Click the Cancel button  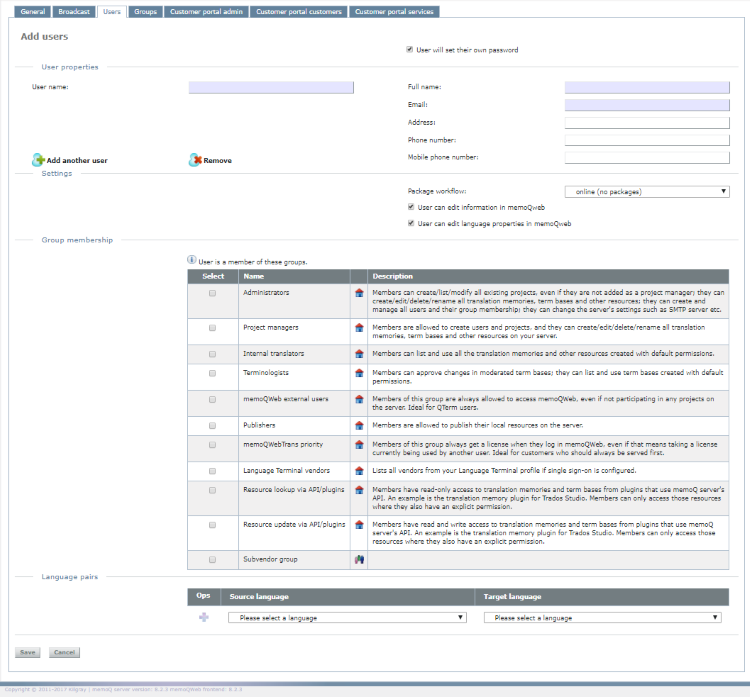click(64, 652)
